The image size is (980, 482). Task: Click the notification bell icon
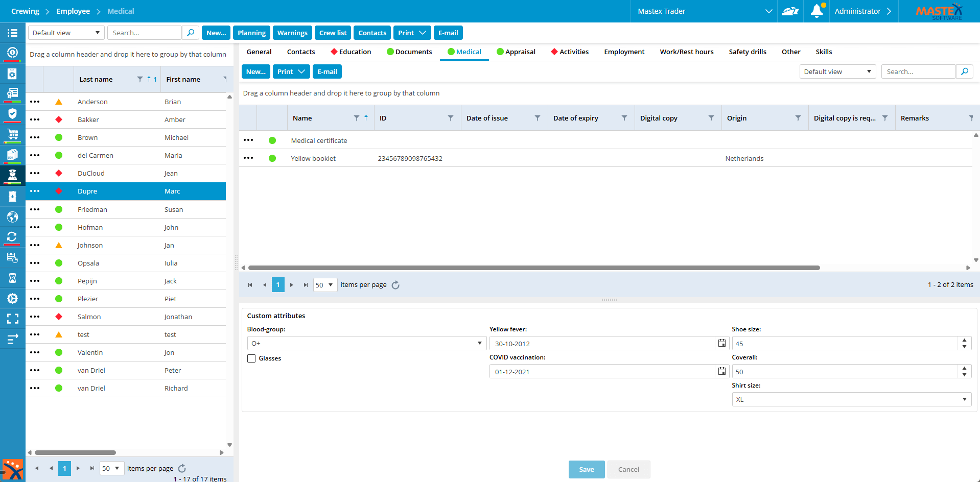click(x=816, y=11)
